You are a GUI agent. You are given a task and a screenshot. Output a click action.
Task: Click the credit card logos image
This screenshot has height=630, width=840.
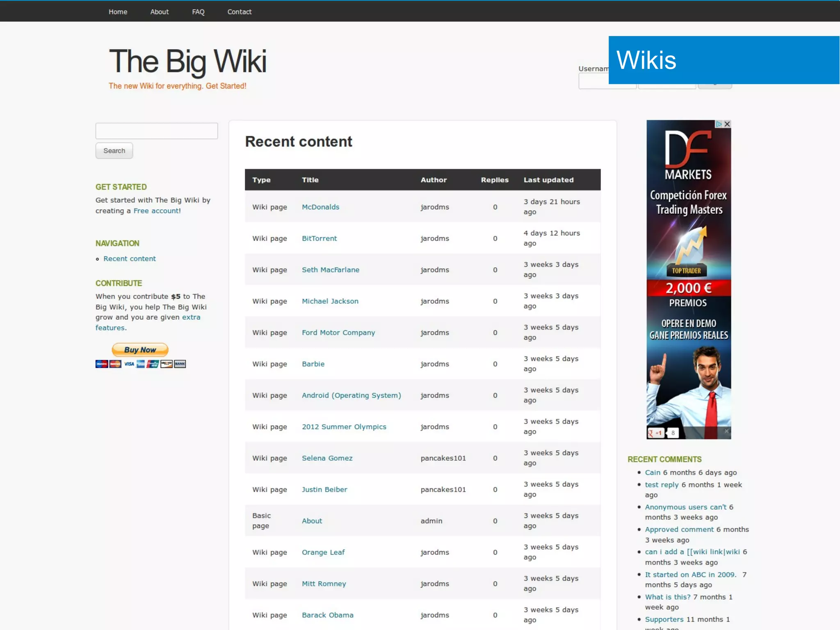(141, 364)
